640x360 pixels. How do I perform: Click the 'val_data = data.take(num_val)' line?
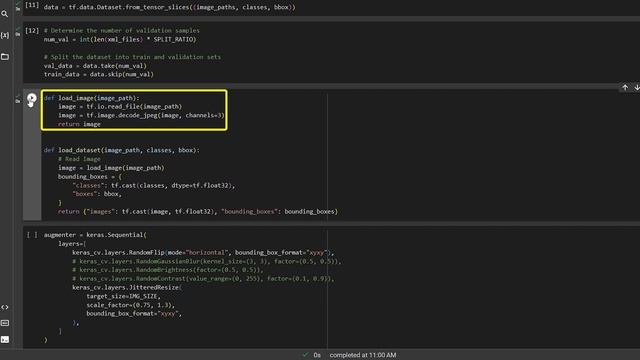pyautogui.click(x=95, y=66)
